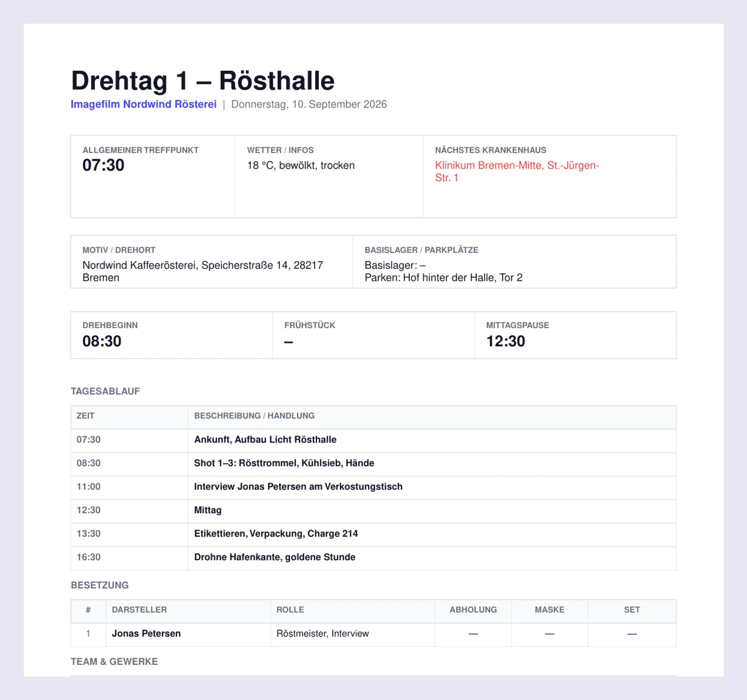Image resolution: width=747 pixels, height=700 pixels.
Task: Click schedule time '11:00'
Action: pyautogui.click(x=88, y=487)
